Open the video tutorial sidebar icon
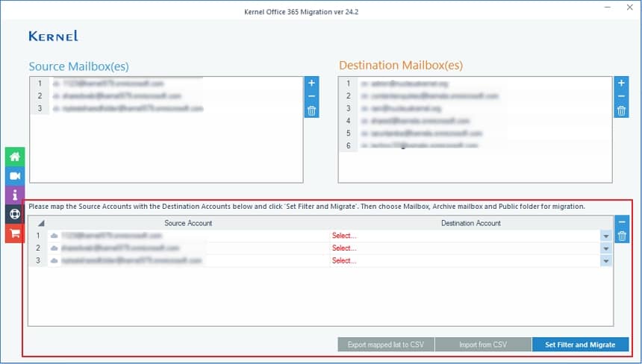The height and width of the screenshot is (364, 642). pos(15,176)
